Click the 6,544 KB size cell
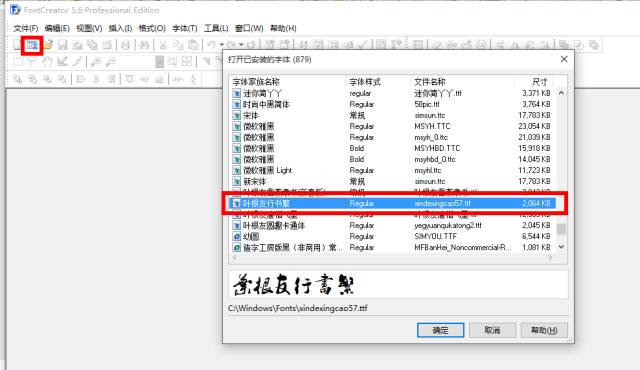The image size is (640, 370). point(536,236)
